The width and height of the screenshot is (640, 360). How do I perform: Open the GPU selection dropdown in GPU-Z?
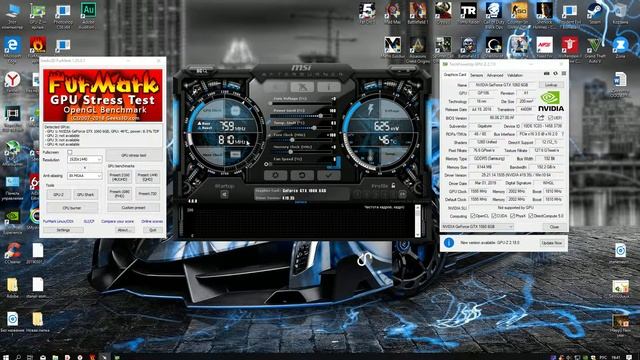click(x=478, y=227)
